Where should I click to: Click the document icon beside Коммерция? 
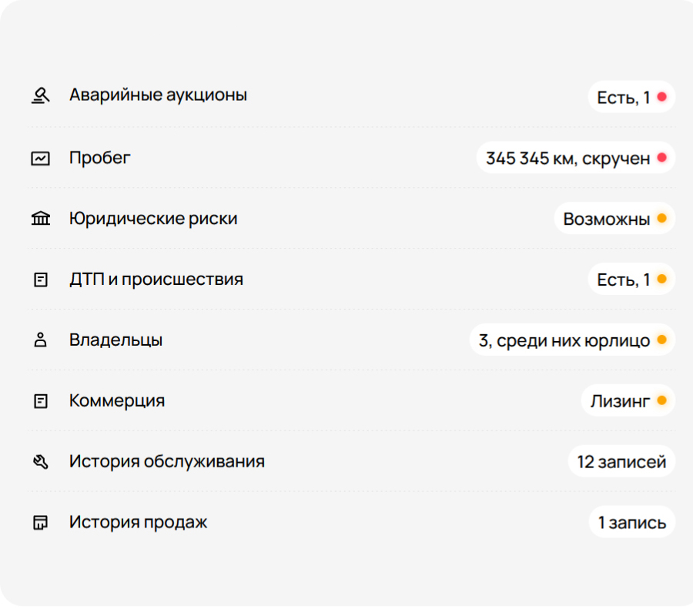pyautogui.click(x=40, y=400)
